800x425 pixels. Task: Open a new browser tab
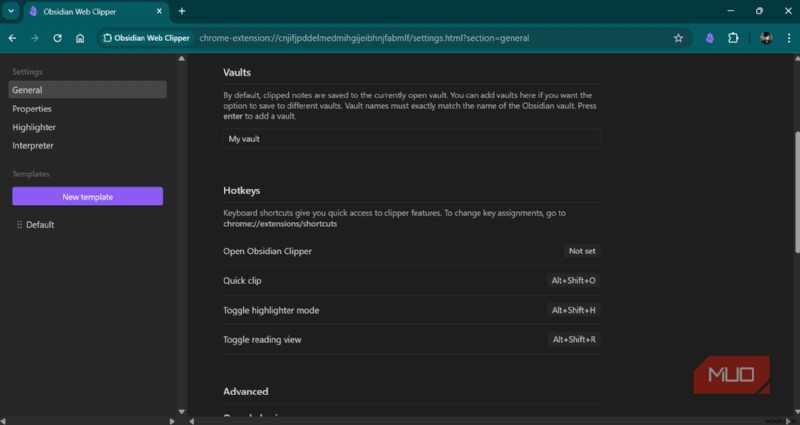click(182, 11)
